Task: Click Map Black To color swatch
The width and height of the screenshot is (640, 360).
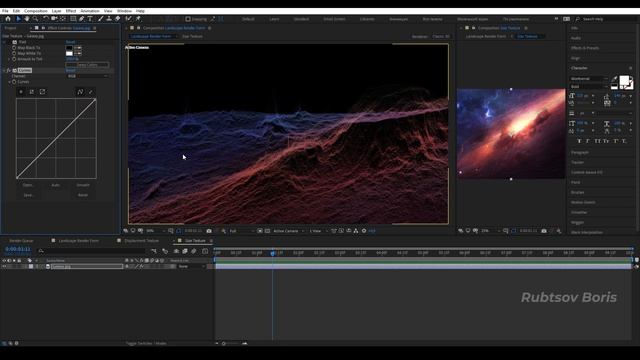Action: tap(69, 48)
